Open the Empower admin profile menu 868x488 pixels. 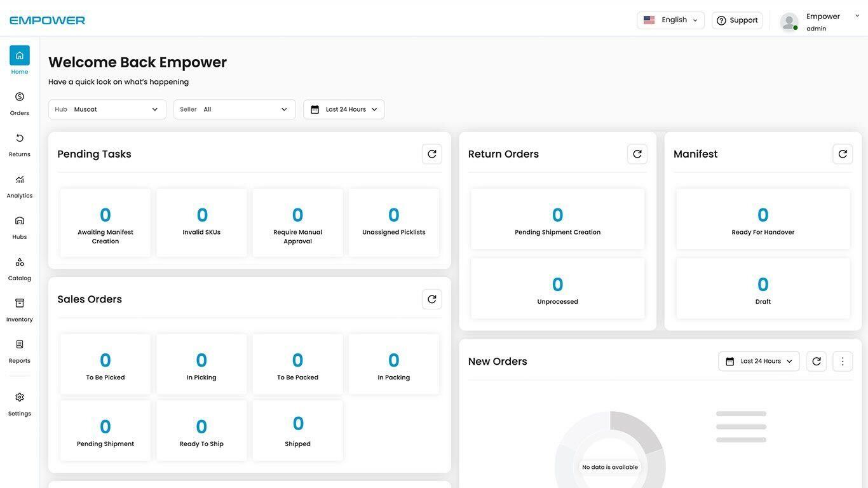[x=820, y=22]
